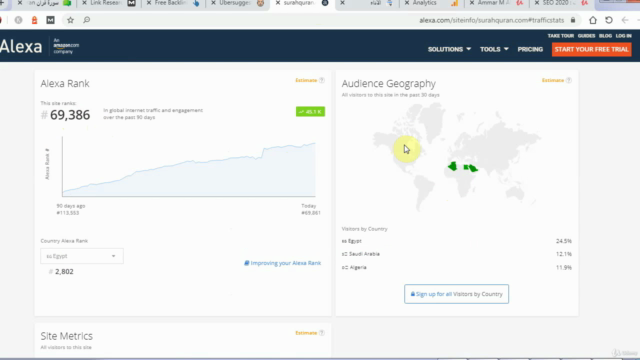Click the magnifier zoom icon in address bar
This screenshot has width=640, height=360.
[87, 20]
